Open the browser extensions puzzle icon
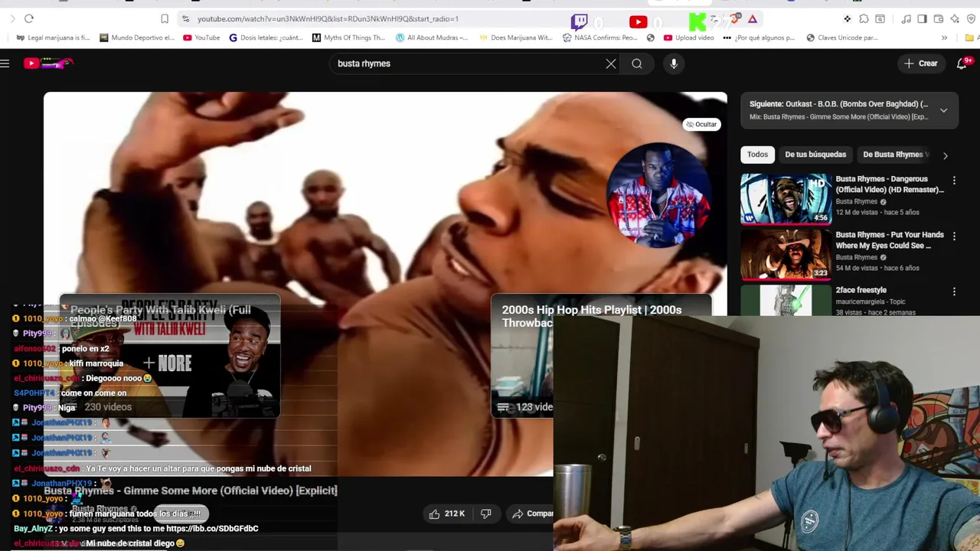Screen dimensions: 980x551 tap(864, 19)
